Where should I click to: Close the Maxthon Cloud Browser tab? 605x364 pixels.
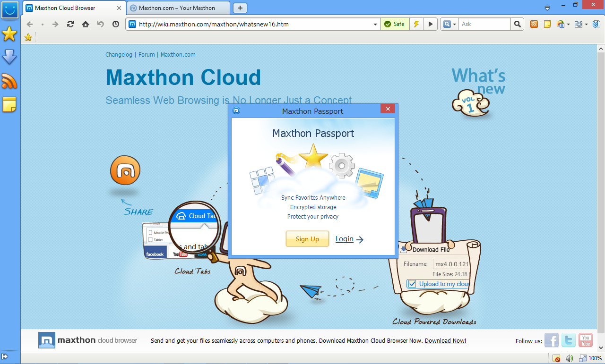(120, 8)
